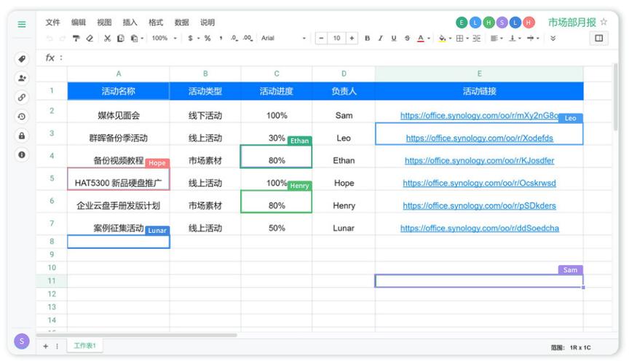Open the Xodefds activity link
This screenshot has height=364, width=629.
click(479, 138)
